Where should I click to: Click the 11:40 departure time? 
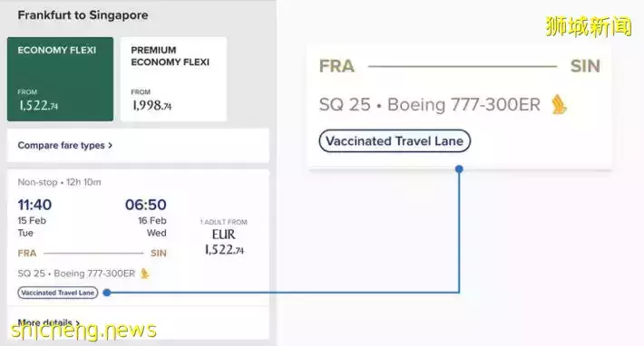pos(34,205)
